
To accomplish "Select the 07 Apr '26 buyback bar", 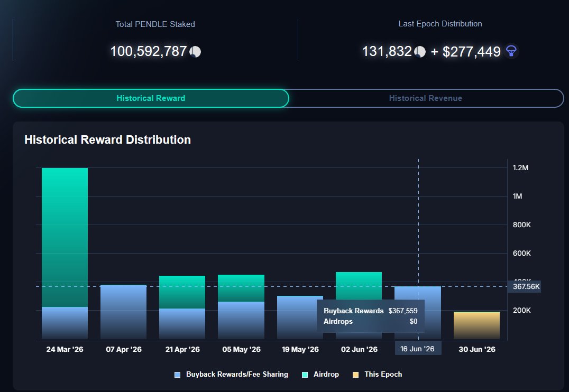I will tap(123, 312).
